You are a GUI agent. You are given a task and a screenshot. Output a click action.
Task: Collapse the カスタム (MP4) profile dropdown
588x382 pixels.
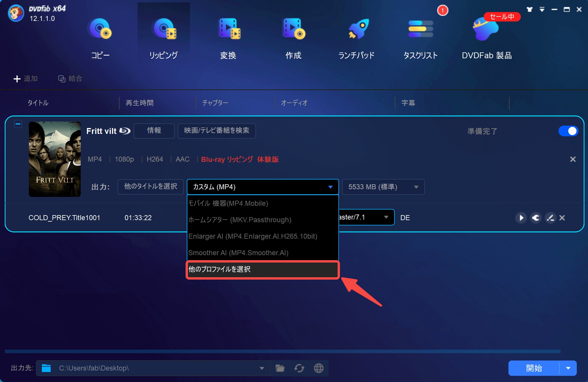pyautogui.click(x=263, y=187)
